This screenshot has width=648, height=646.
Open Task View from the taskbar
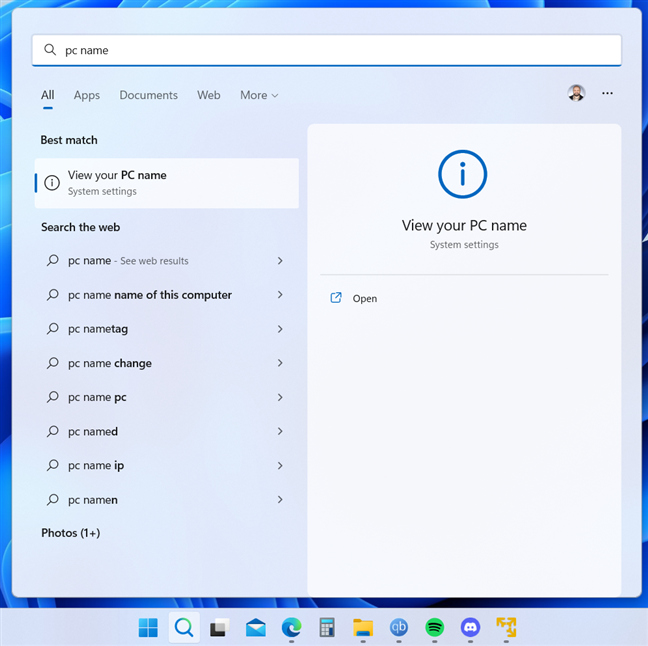(x=219, y=627)
